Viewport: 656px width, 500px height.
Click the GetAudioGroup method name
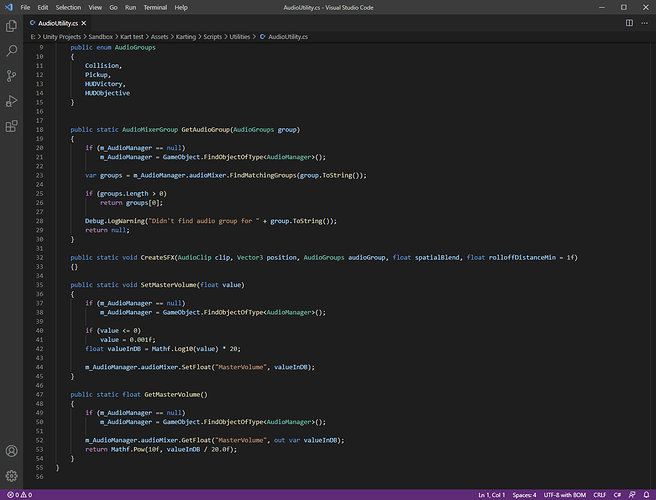click(x=205, y=130)
